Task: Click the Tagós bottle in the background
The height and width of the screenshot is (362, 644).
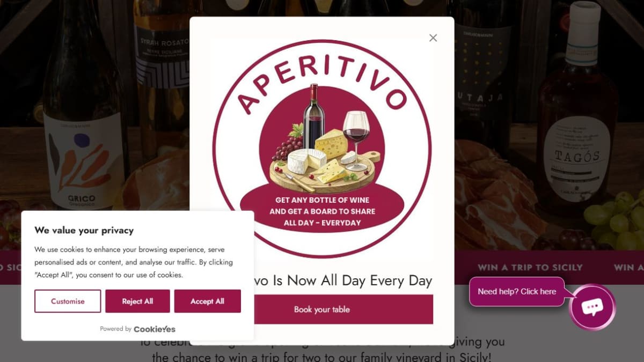Action: (x=577, y=107)
